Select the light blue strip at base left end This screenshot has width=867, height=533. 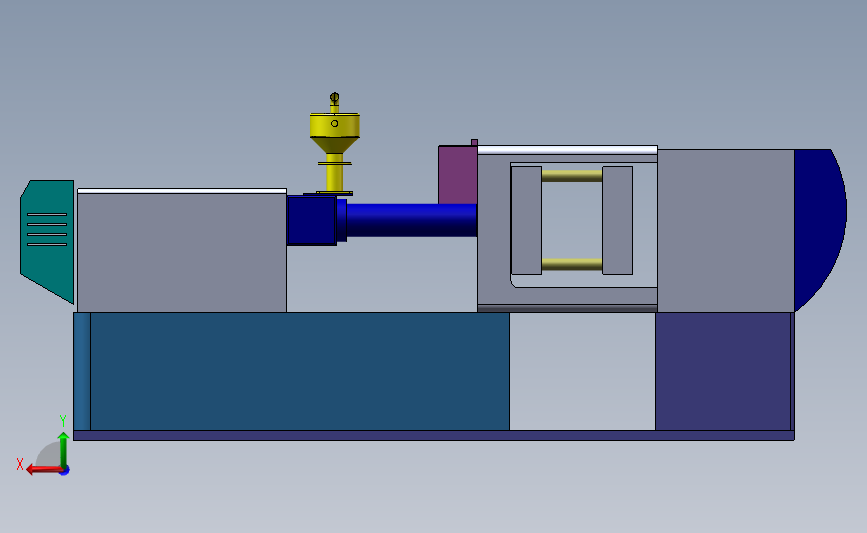pos(82,372)
